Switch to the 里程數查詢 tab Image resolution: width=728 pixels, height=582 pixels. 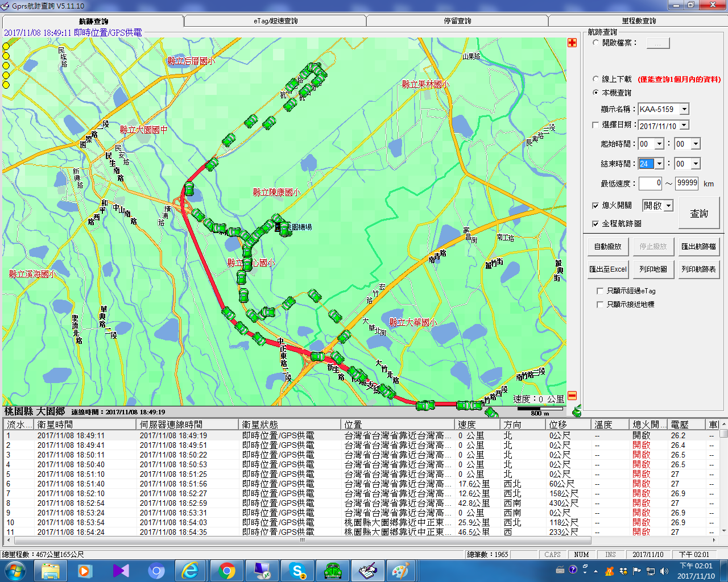pos(638,21)
